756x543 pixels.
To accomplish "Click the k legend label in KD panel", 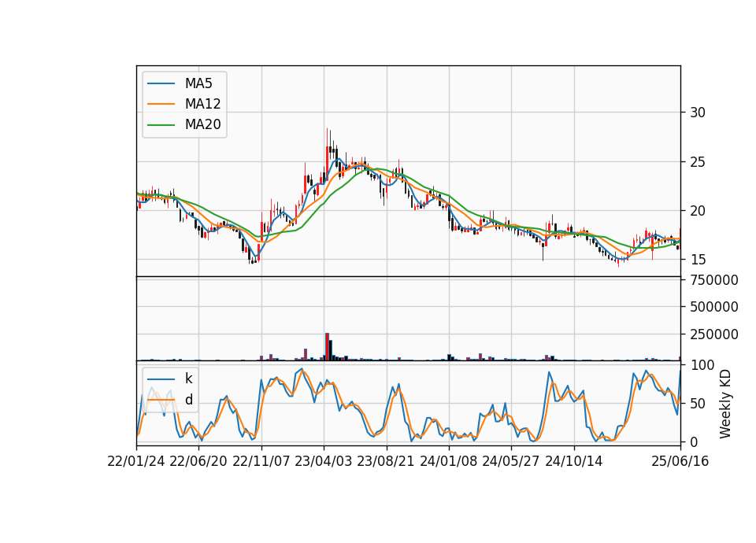I will [188, 379].
